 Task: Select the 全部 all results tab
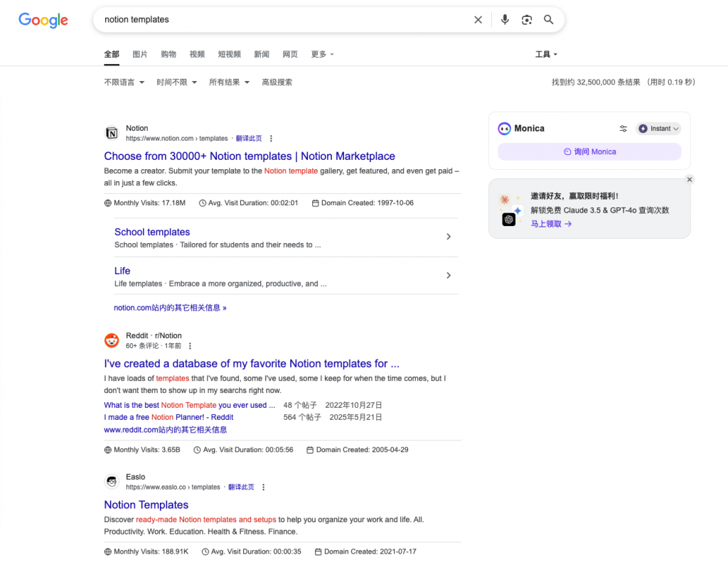(x=112, y=54)
